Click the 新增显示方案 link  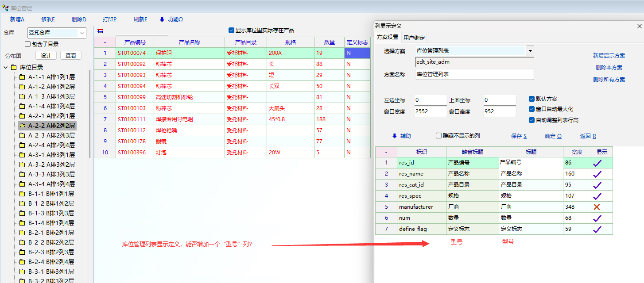[x=609, y=56]
